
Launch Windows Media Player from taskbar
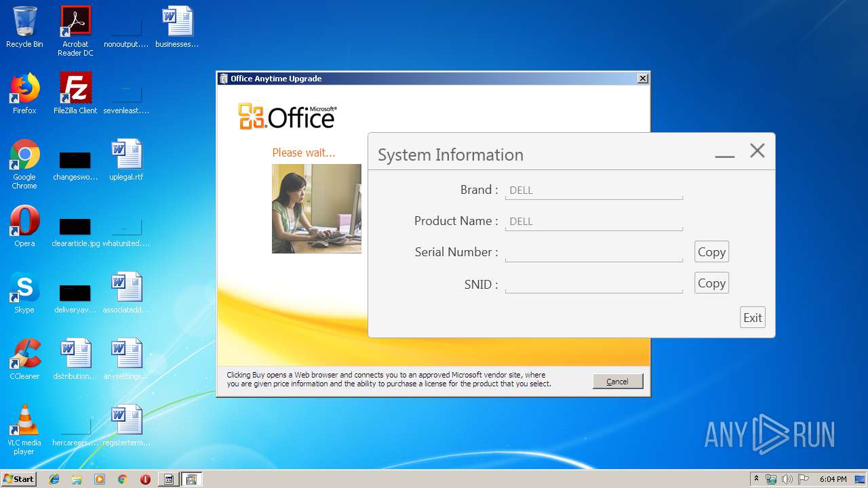click(x=100, y=479)
